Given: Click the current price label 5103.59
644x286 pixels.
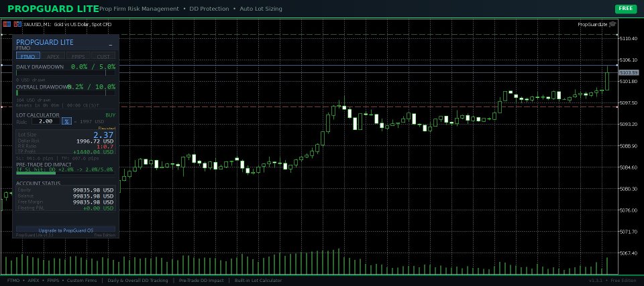Looking at the screenshot, I should click(x=629, y=72).
